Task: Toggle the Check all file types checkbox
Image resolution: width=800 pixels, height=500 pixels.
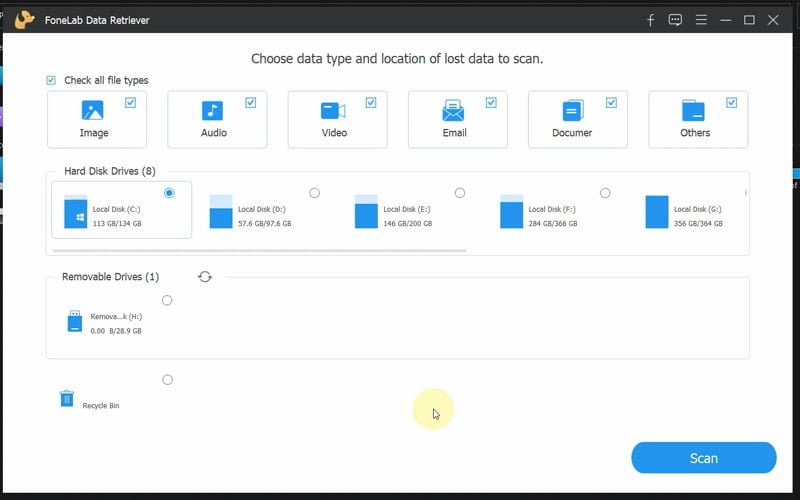Action: tap(51, 80)
